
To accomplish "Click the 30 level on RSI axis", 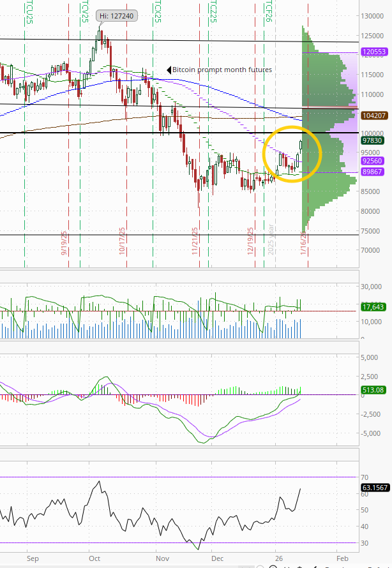I will pos(365,543).
